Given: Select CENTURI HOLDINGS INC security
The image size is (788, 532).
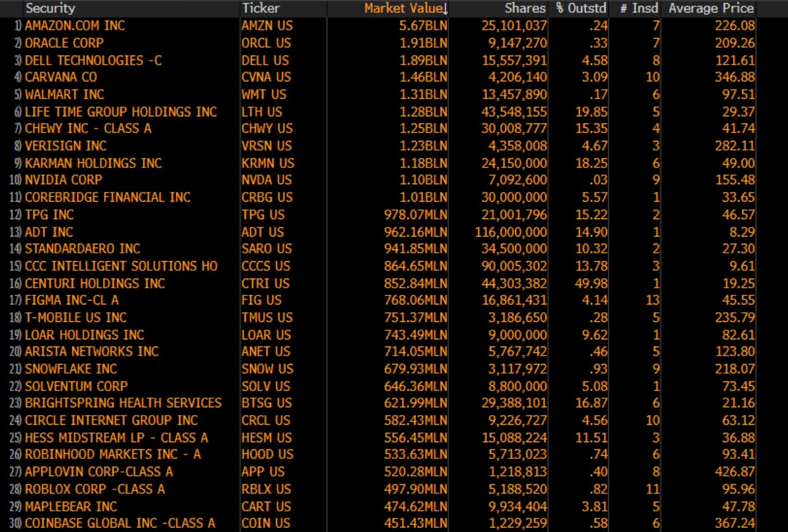Looking at the screenshot, I should point(95,283).
